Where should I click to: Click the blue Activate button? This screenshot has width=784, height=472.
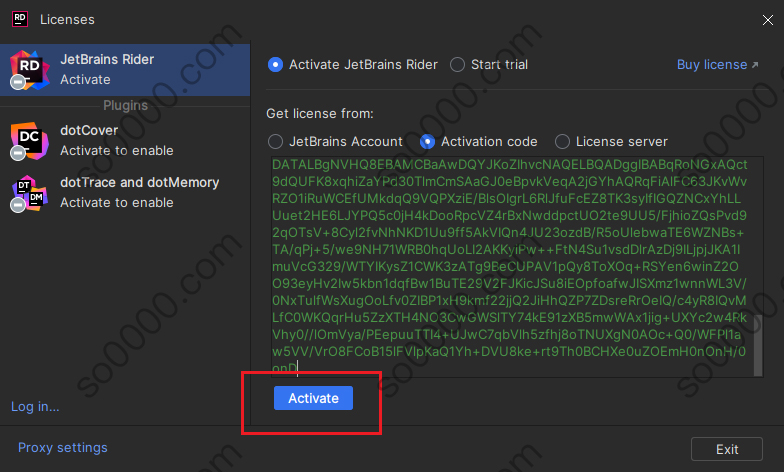pos(314,398)
